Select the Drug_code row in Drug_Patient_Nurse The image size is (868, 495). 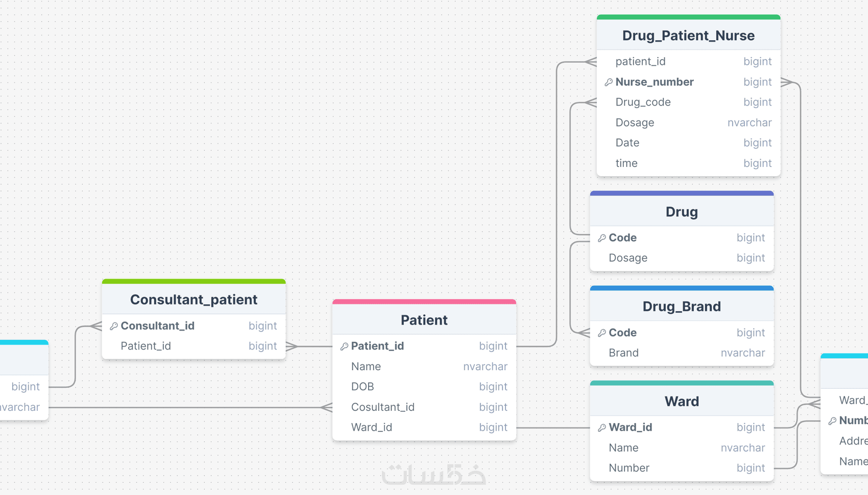(643, 102)
